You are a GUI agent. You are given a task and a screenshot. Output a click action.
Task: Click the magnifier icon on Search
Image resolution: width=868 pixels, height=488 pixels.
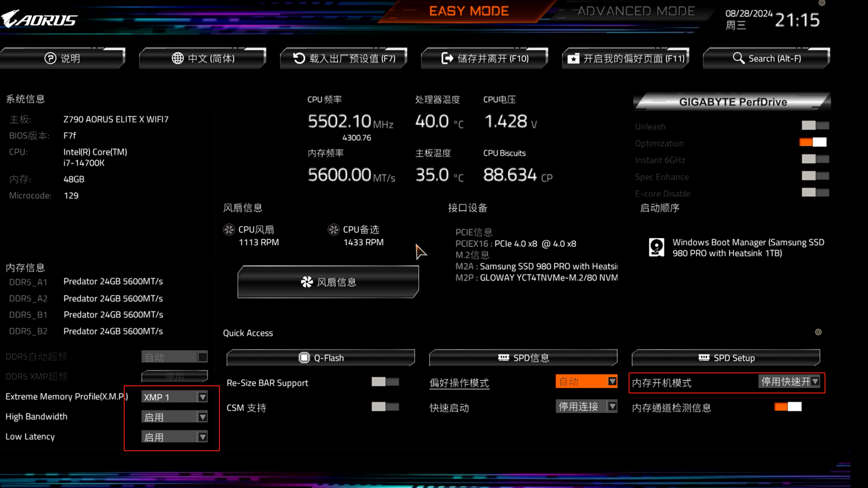tap(738, 58)
